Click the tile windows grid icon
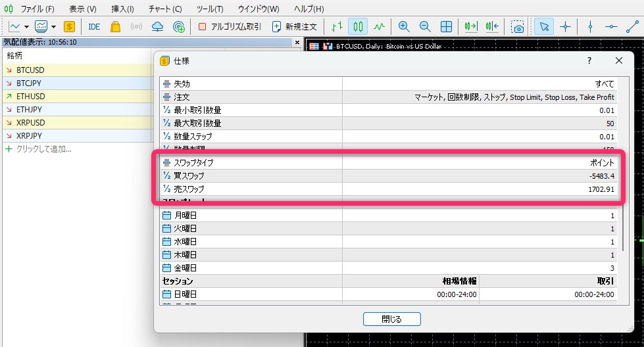 446,27
